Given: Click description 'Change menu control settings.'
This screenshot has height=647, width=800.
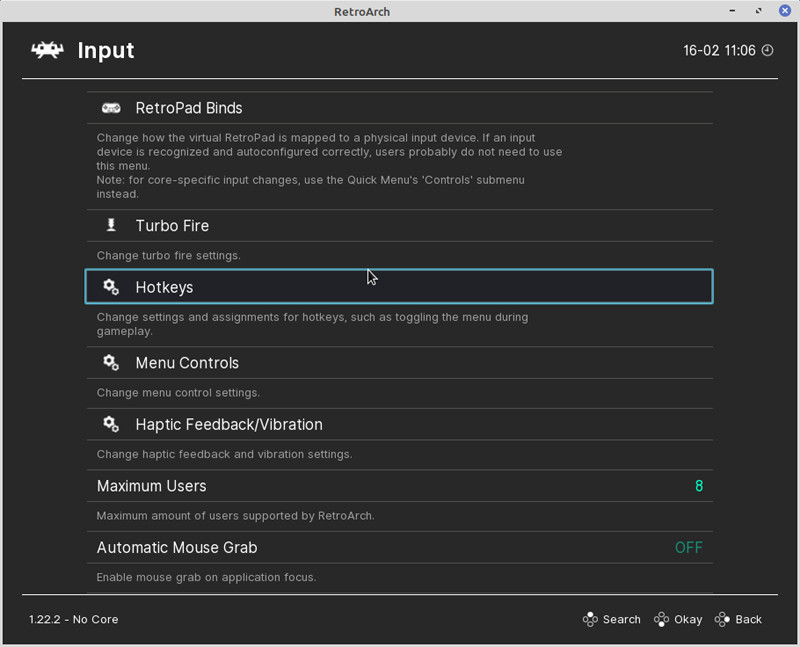Looking at the screenshot, I should coord(178,393).
